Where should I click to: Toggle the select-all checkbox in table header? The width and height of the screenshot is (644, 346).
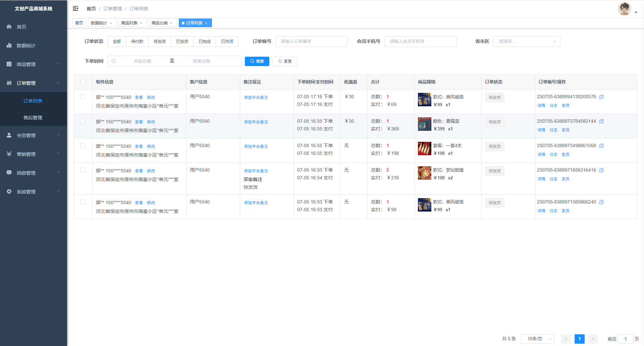pos(83,82)
